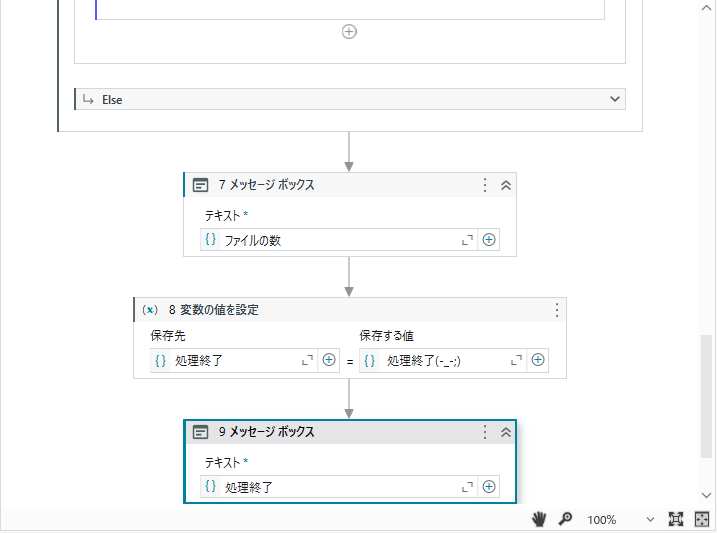Image resolution: width=717 pixels, height=533 pixels.
Task: Open expression editor for ファイルの数 text field
Action: point(467,240)
